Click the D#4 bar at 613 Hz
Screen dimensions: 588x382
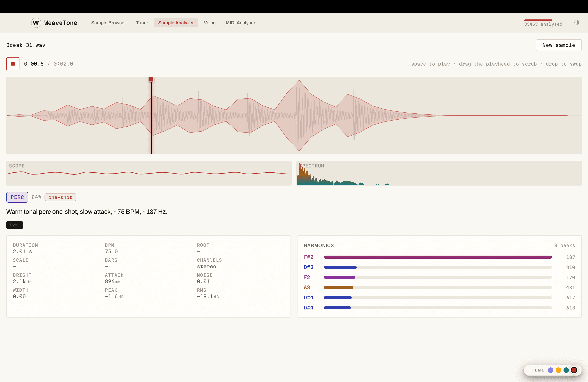(x=438, y=308)
